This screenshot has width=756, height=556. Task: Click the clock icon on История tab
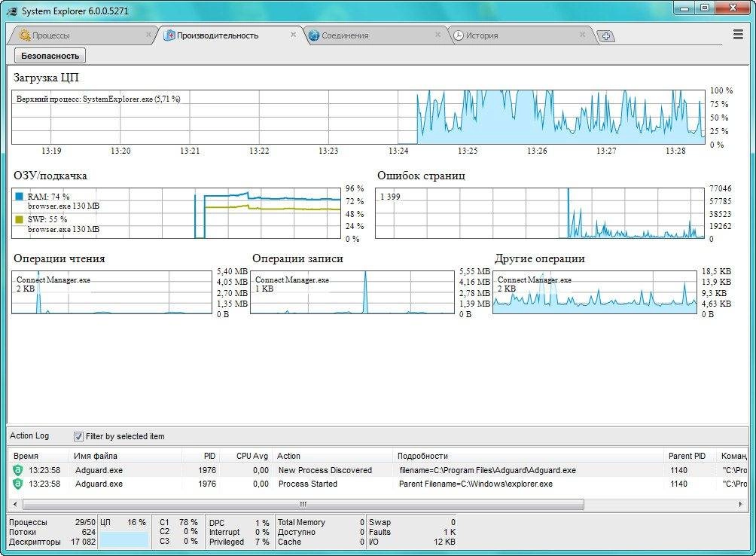[458, 35]
